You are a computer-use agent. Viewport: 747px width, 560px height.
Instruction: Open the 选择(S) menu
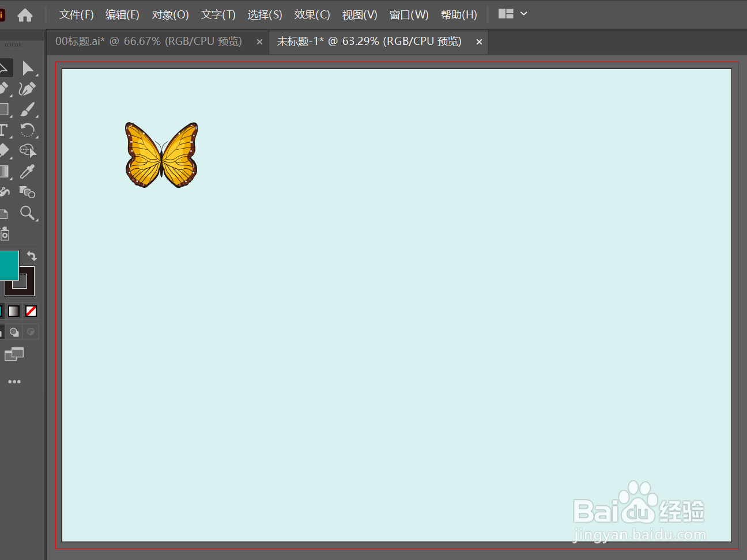[265, 14]
